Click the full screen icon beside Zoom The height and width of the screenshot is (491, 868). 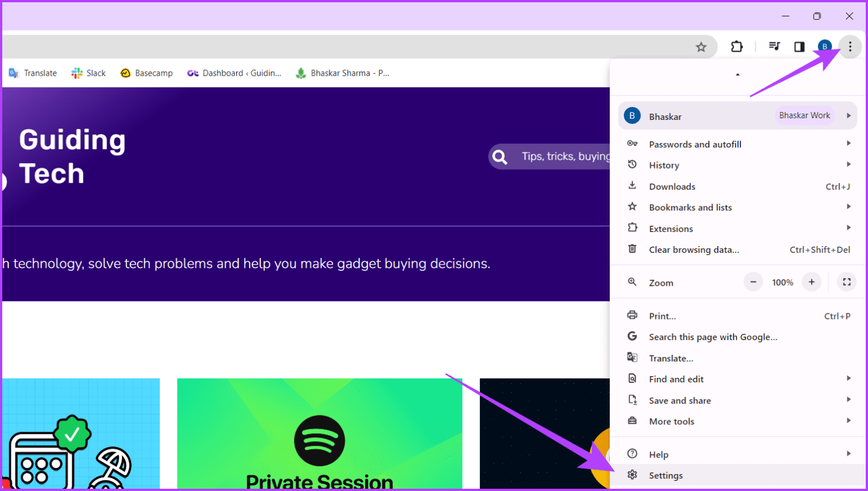pos(846,282)
